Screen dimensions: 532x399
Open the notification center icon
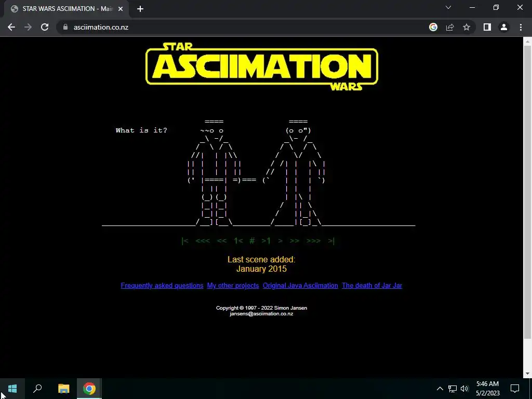click(515, 389)
